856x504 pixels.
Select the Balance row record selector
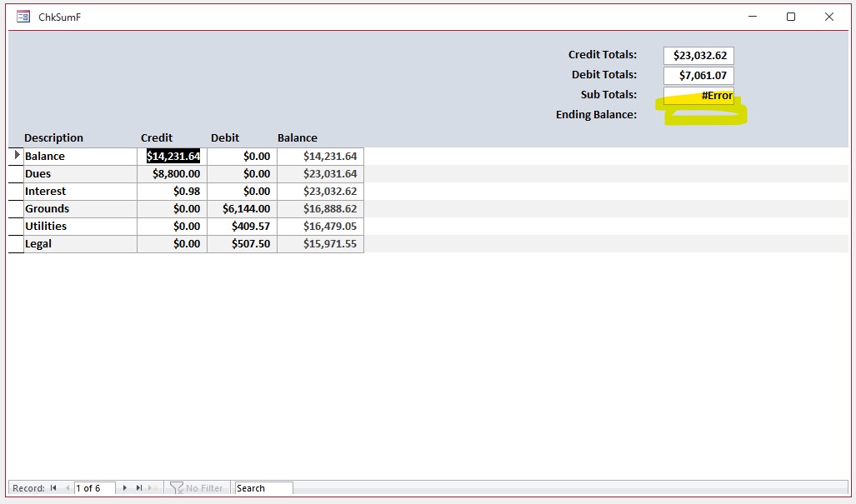(17, 156)
